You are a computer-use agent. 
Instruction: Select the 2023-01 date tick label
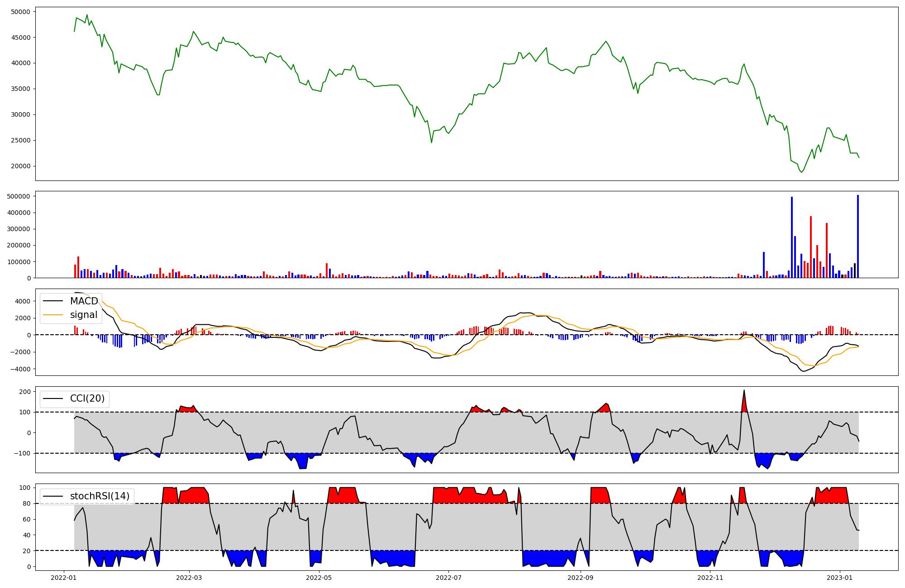840,578
